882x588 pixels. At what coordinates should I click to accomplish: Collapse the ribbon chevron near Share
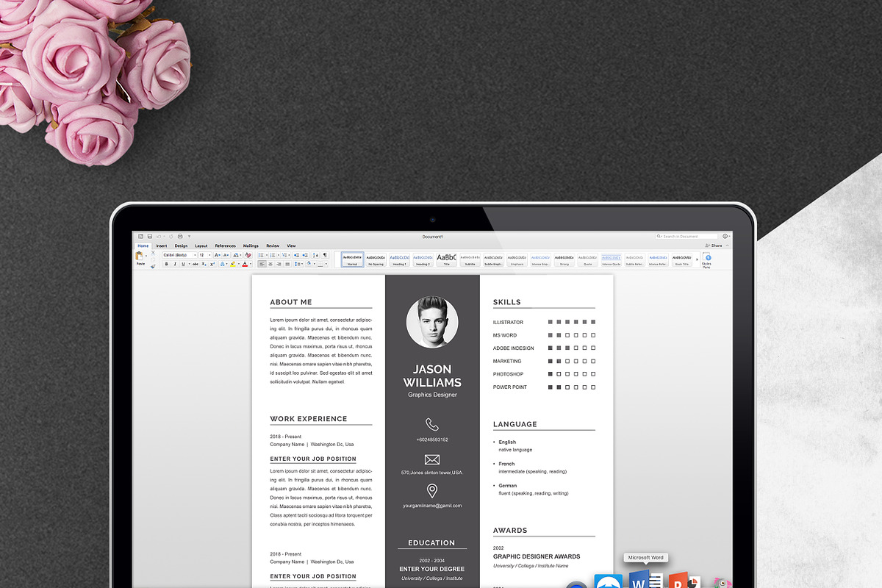click(727, 245)
